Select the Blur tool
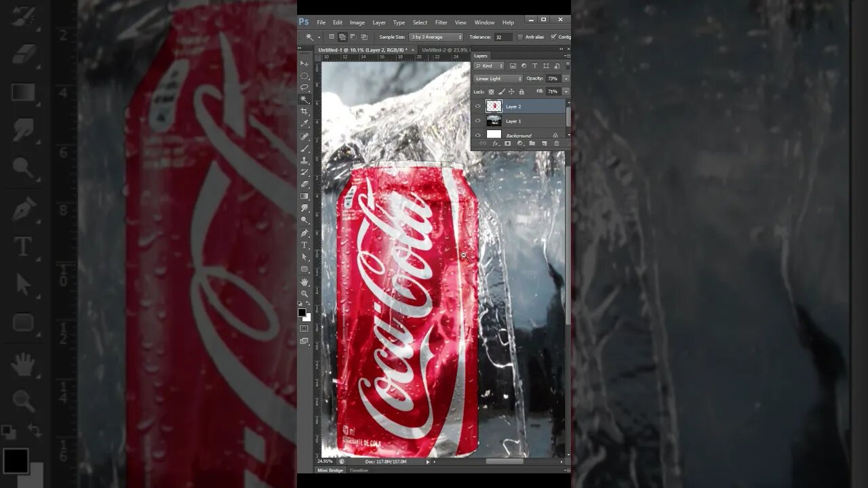The width and height of the screenshot is (868, 488). (304, 208)
